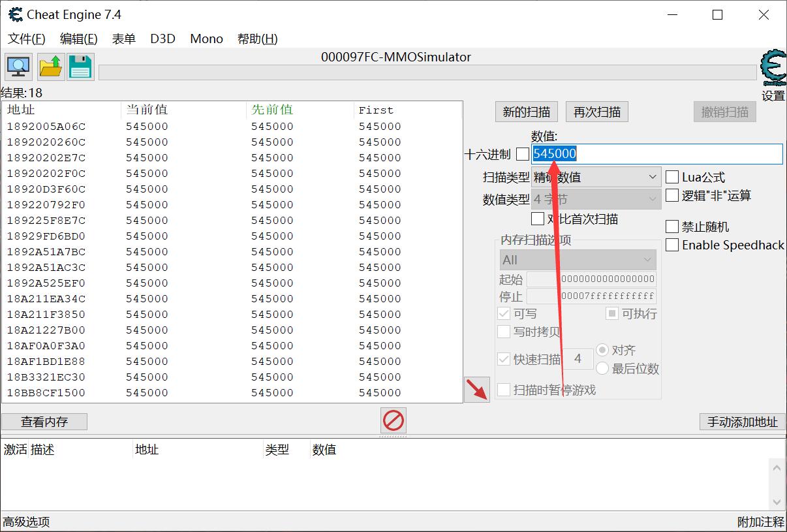
Task: Open the Mono menu
Action: point(206,39)
